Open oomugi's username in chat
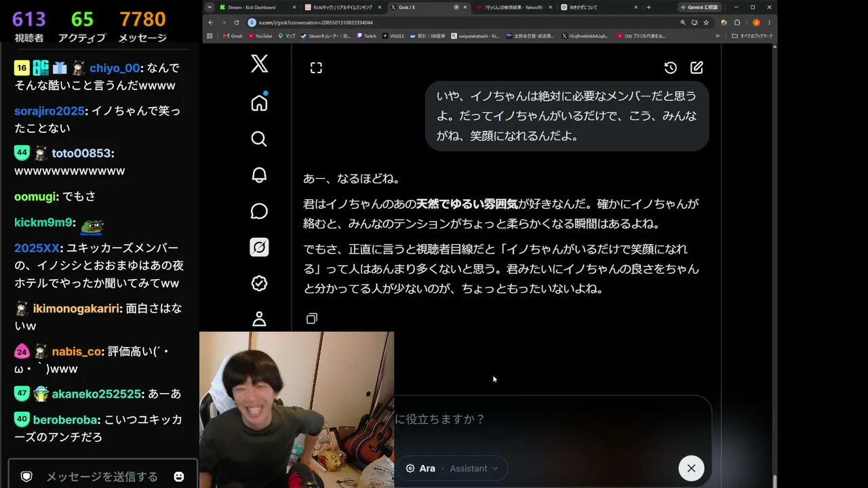Image resolution: width=868 pixels, height=488 pixels. click(x=35, y=197)
